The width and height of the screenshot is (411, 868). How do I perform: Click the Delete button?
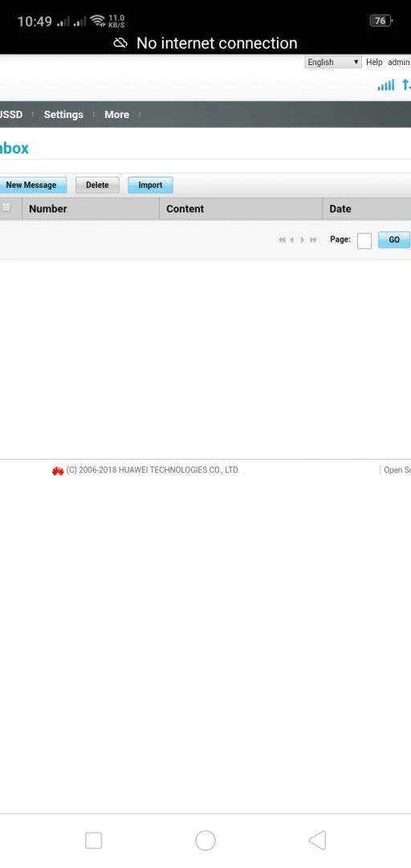click(97, 185)
